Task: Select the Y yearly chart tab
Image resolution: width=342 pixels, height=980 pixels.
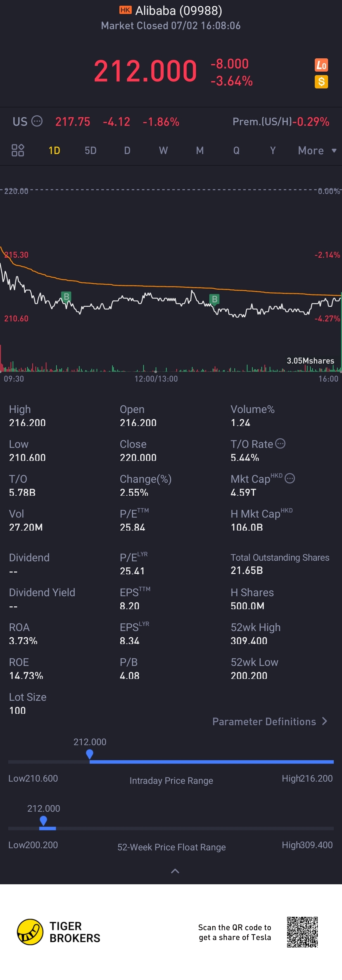Action: click(x=272, y=151)
